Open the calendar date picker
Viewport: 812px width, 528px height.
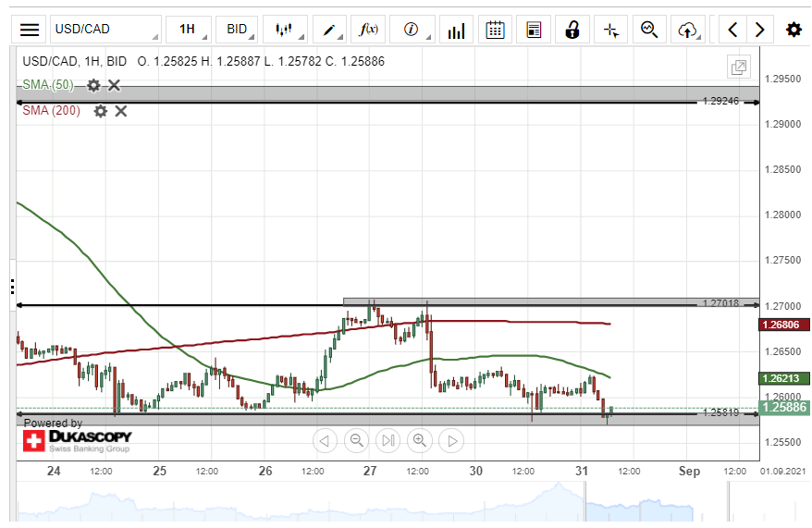coord(495,30)
